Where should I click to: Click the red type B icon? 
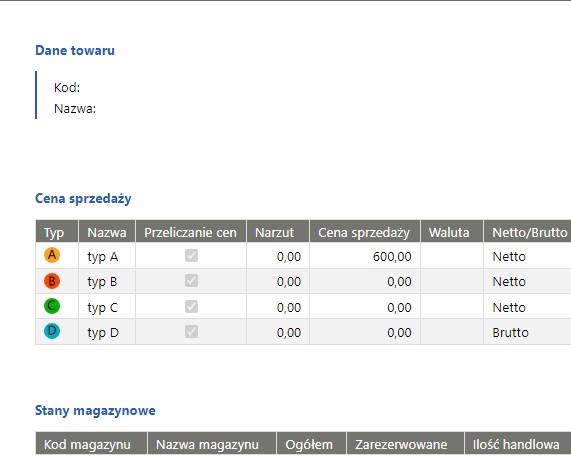(52, 281)
